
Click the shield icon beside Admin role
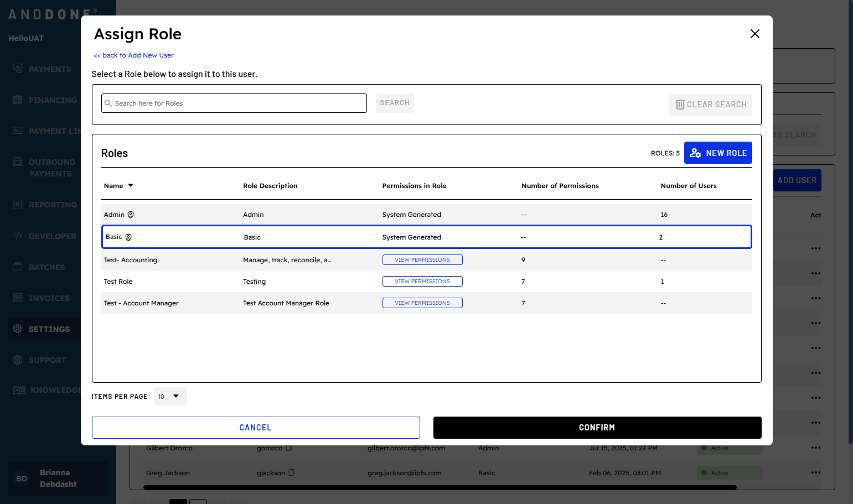(131, 215)
